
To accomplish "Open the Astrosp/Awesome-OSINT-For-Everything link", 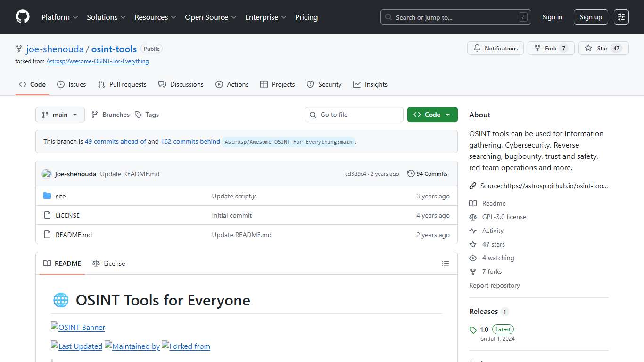I will (x=97, y=61).
